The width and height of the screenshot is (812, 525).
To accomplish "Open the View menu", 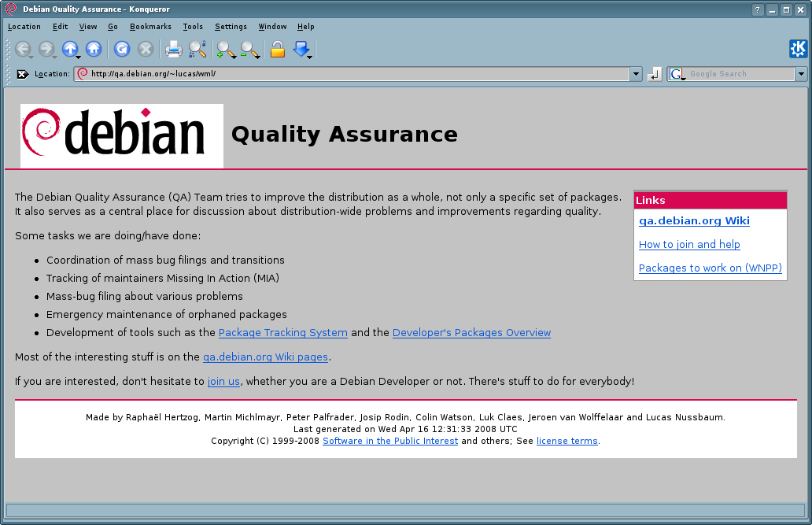I will [88, 27].
